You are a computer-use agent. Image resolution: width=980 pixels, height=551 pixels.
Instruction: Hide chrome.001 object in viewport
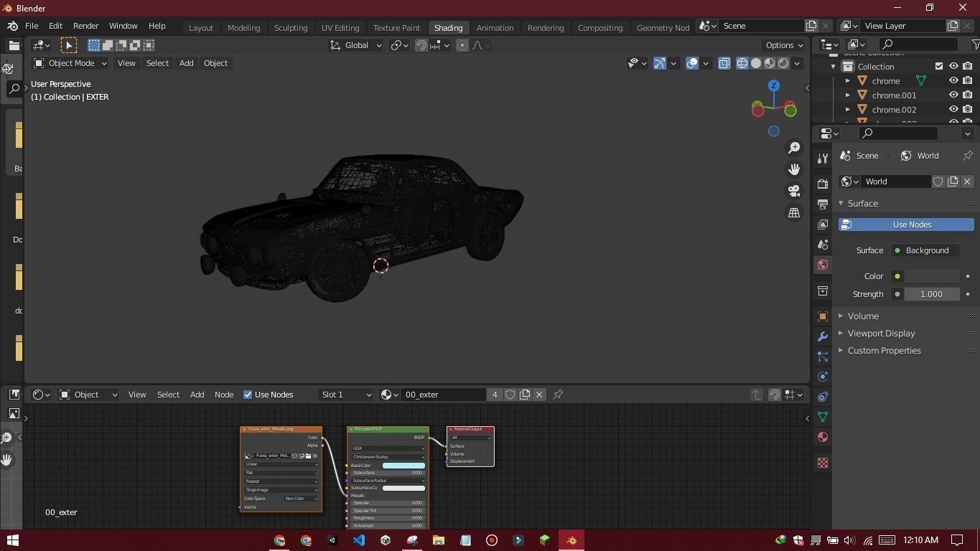click(x=953, y=95)
